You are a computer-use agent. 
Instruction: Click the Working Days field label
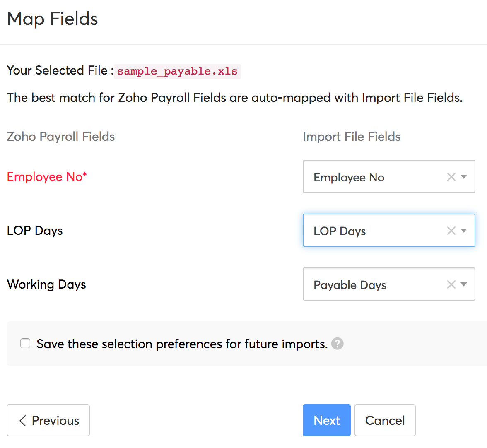click(x=46, y=284)
